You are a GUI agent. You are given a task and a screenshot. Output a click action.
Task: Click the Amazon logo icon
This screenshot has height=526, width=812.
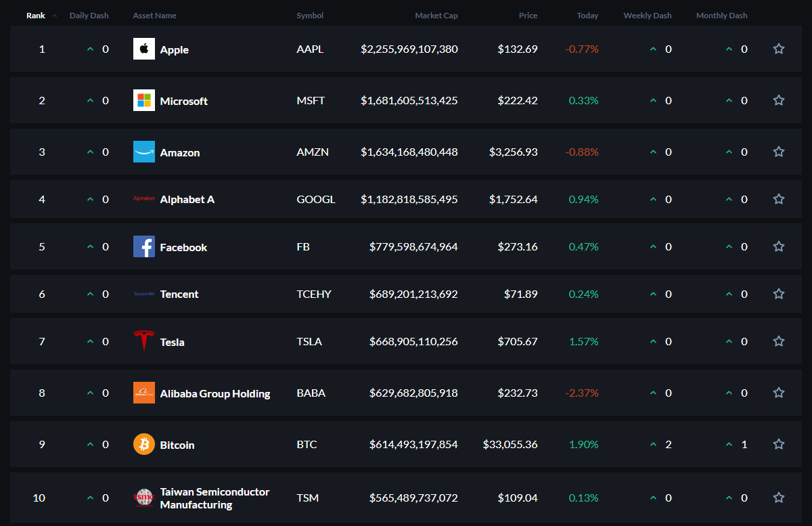tap(144, 152)
